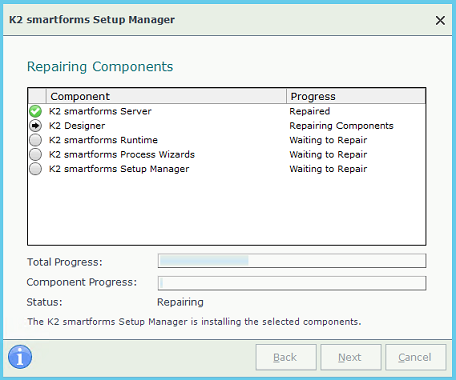Open the blue information icon
Viewport: 456px width, 380px height.
pos(20,357)
